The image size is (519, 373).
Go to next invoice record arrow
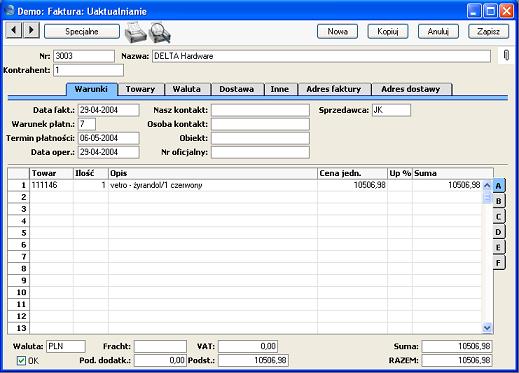[32, 30]
